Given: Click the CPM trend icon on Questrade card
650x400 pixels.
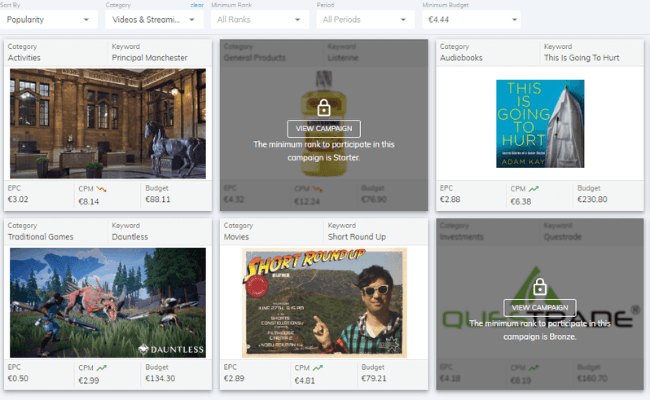Looking at the screenshot, I should (534, 368).
